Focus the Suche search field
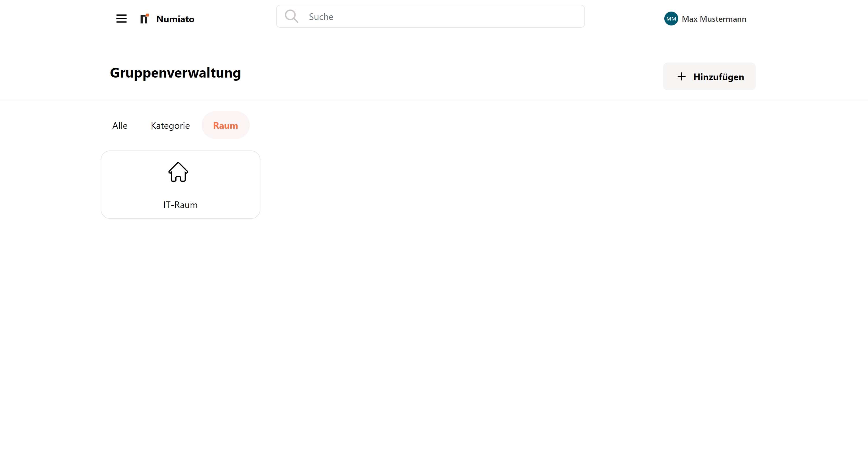 tap(430, 16)
